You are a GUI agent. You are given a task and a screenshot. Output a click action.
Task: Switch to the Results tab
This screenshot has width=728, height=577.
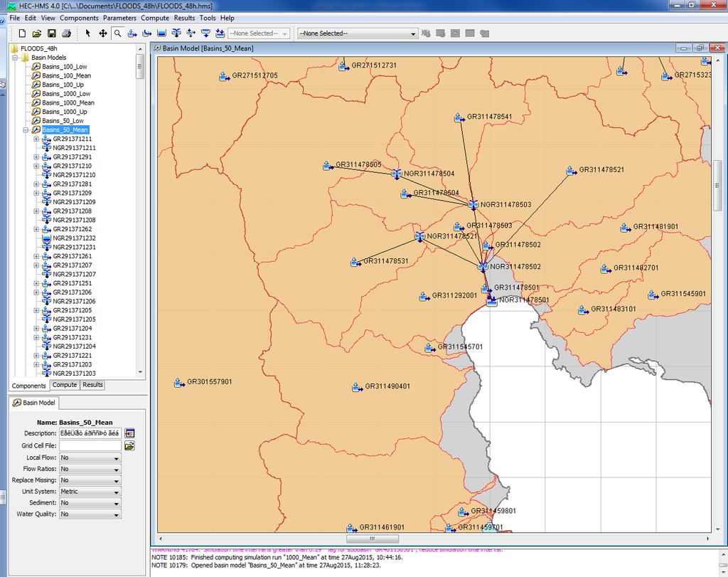point(93,385)
